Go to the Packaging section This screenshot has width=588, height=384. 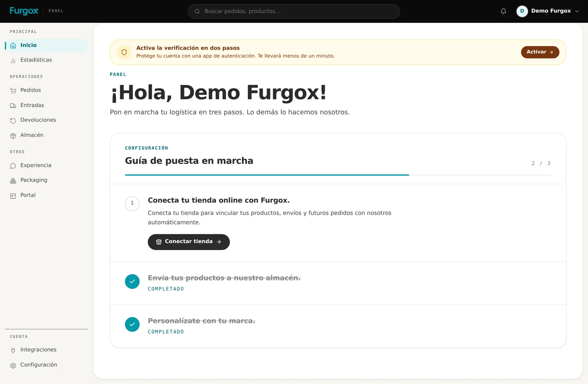click(x=46, y=180)
